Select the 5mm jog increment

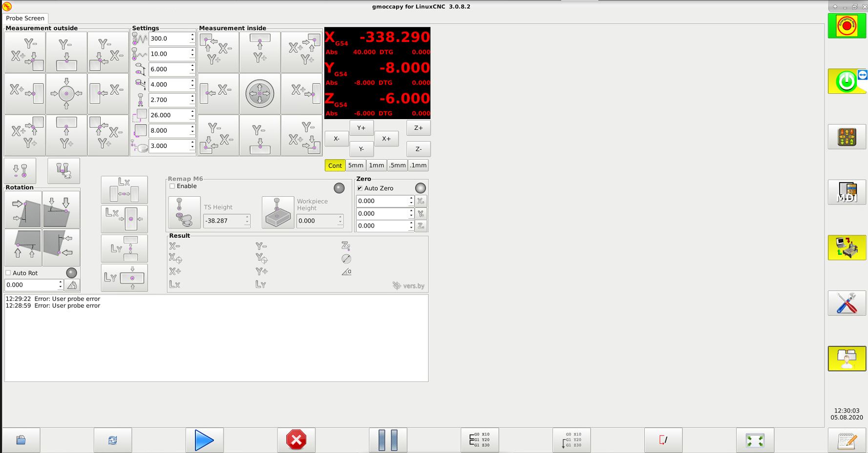[x=356, y=165]
